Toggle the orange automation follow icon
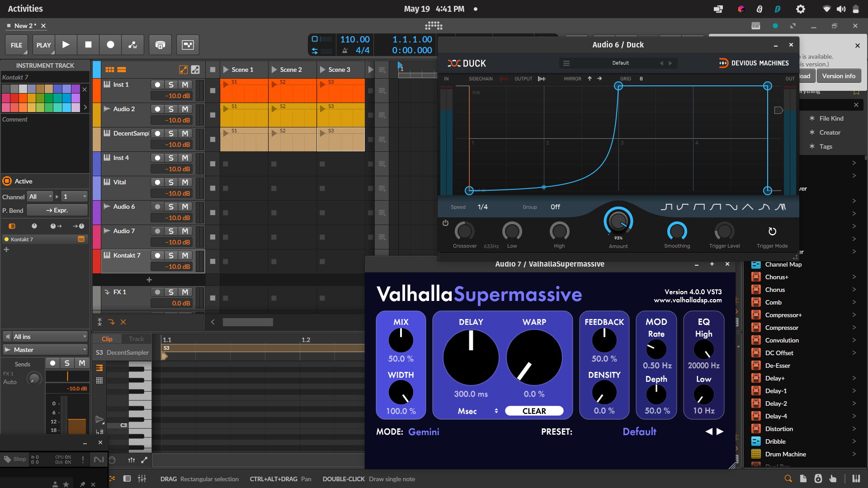The height and width of the screenshot is (488, 868). click(184, 70)
